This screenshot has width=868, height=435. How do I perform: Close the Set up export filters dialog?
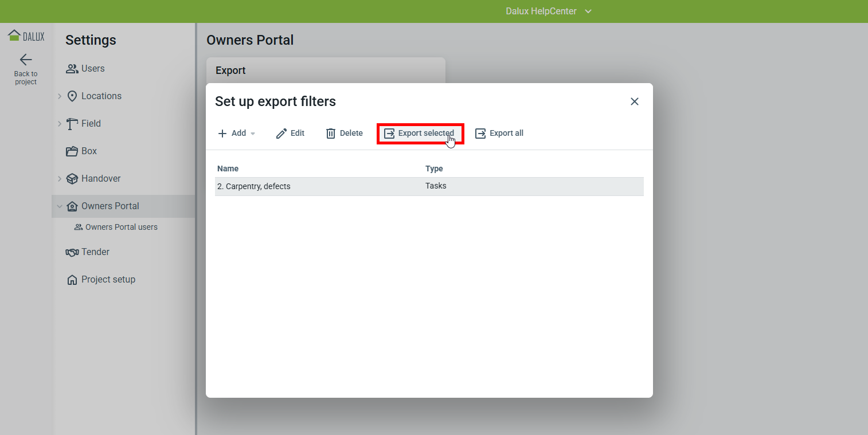click(x=635, y=101)
